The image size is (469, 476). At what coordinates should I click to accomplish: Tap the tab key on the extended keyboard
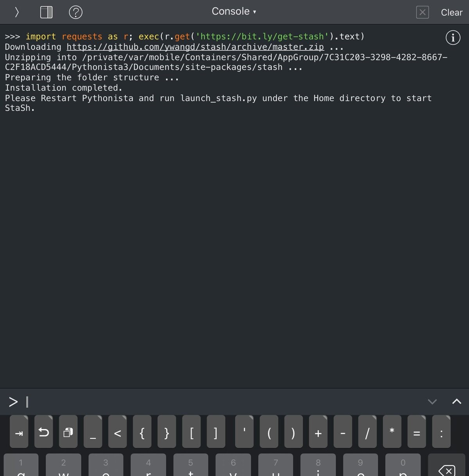coord(19,433)
